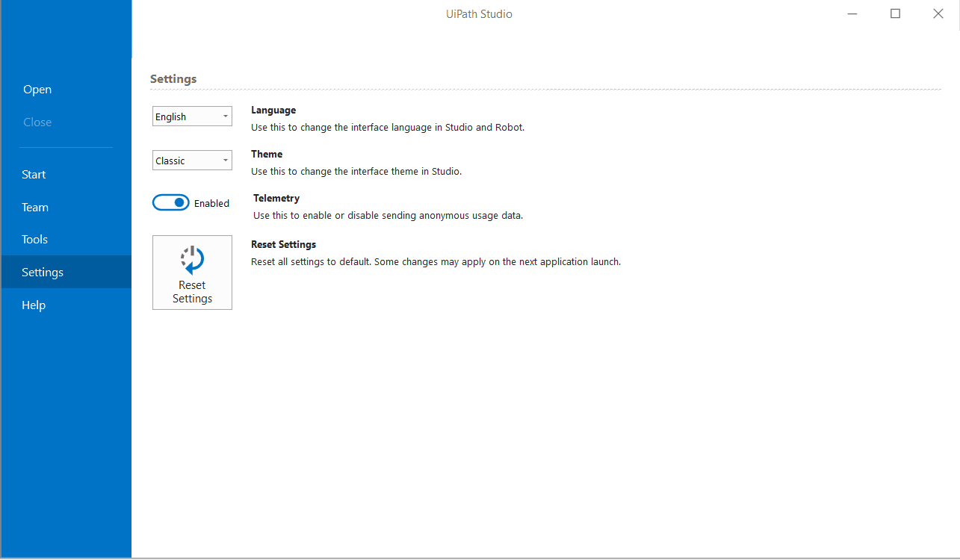The image size is (960, 560).
Task: Minimize the UiPath Studio window
Action: pos(852,13)
